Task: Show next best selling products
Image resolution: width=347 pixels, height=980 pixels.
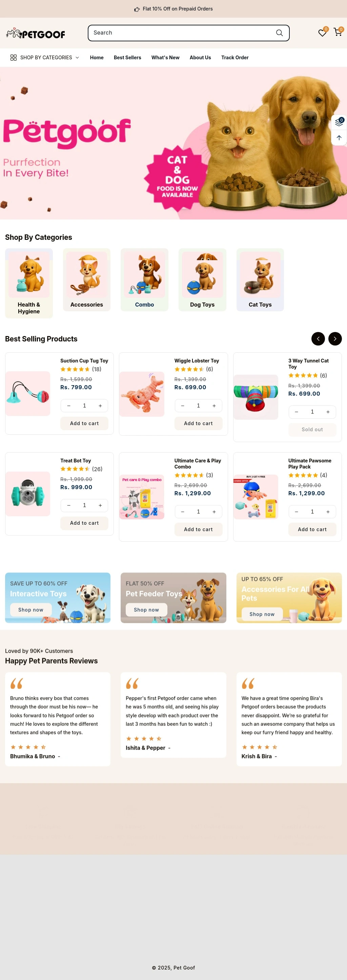Action: coord(335,339)
